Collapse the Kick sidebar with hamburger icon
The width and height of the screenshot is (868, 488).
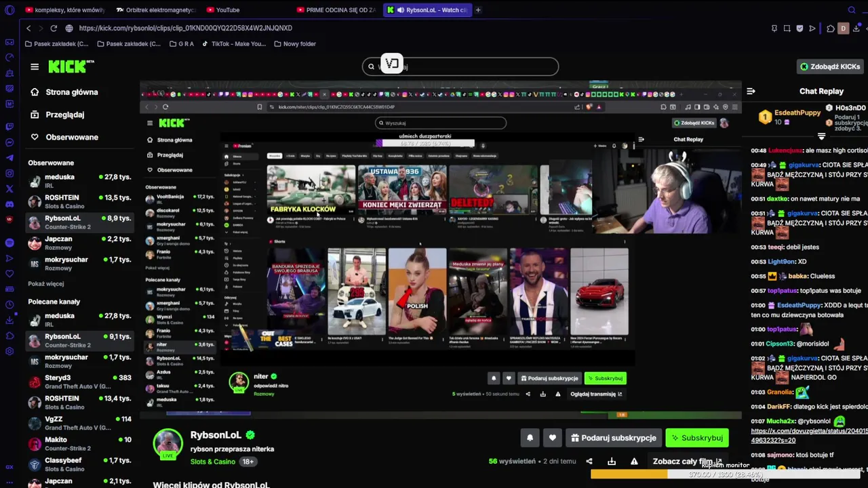click(35, 66)
